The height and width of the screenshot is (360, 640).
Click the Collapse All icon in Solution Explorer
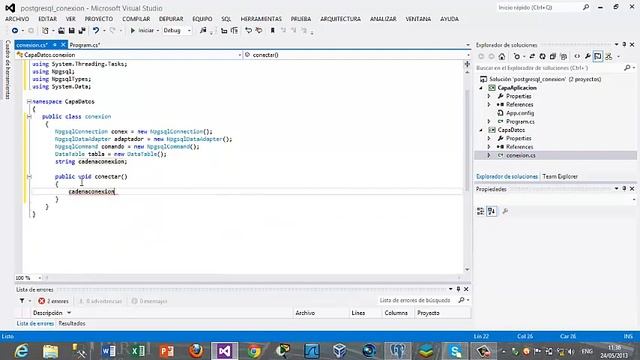coord(553,57)
